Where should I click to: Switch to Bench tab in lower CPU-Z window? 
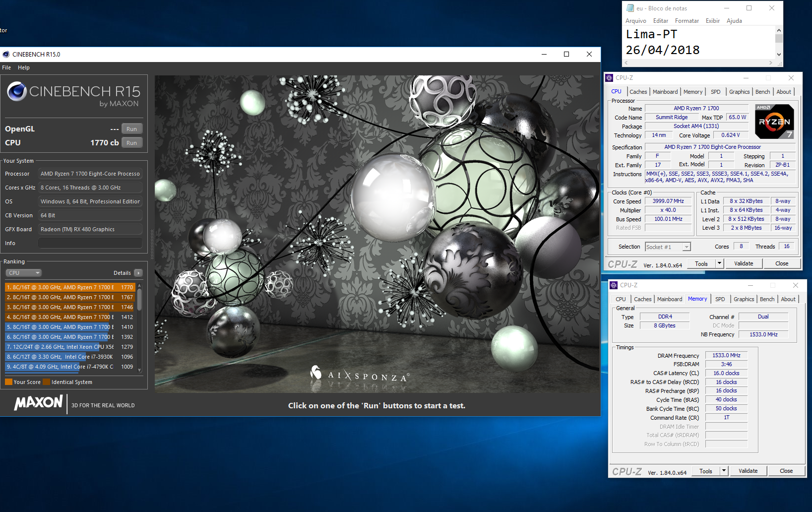[x=767, y=299]
